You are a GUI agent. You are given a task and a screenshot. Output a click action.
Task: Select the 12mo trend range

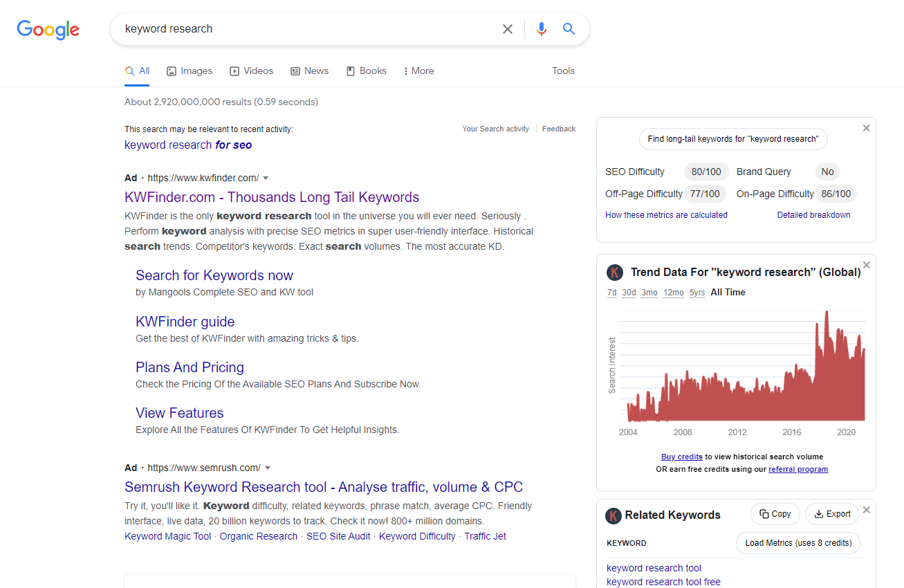click(674, 293)
